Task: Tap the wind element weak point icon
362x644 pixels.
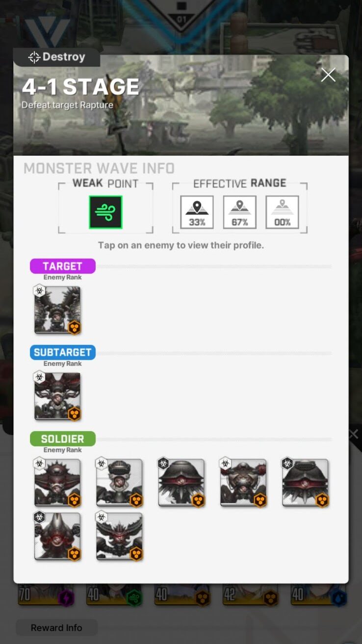Action: [x=105, y=212]
